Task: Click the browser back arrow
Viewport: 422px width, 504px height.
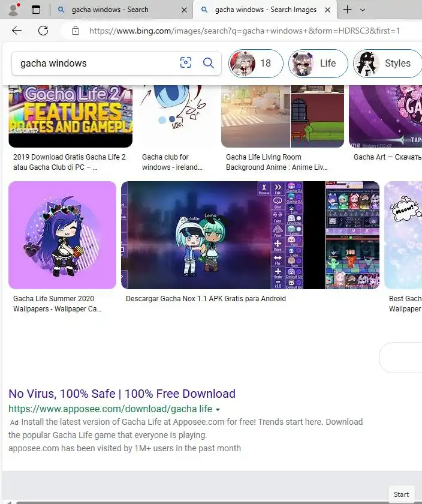Action: (x=17, y=31)
